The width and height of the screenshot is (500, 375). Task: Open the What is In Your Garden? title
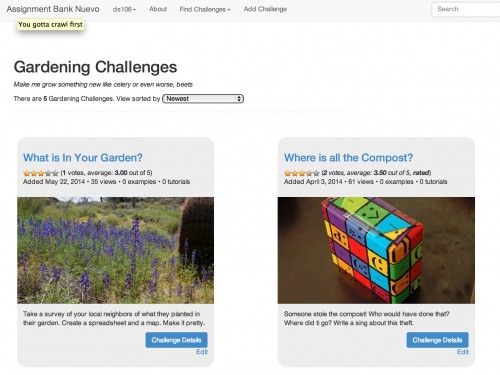[83, 157]
